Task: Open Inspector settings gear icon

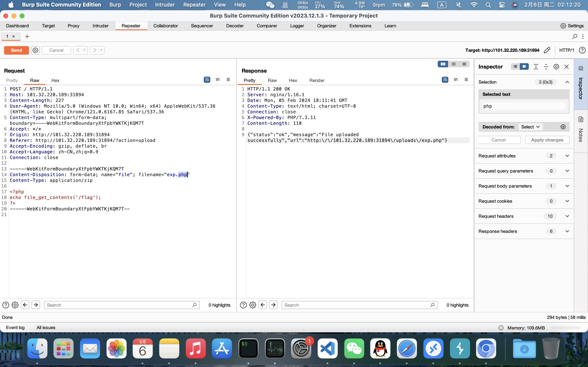Action: (x=556, y=67)
